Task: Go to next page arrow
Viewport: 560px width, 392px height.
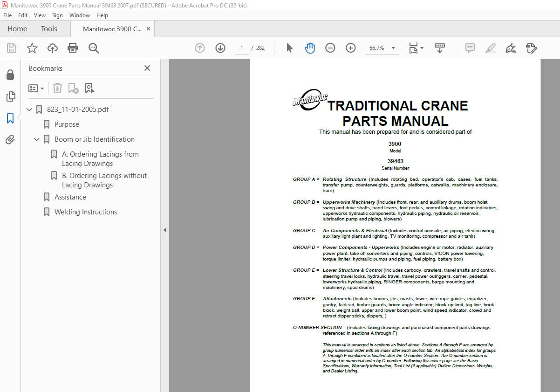Action: 220,48
